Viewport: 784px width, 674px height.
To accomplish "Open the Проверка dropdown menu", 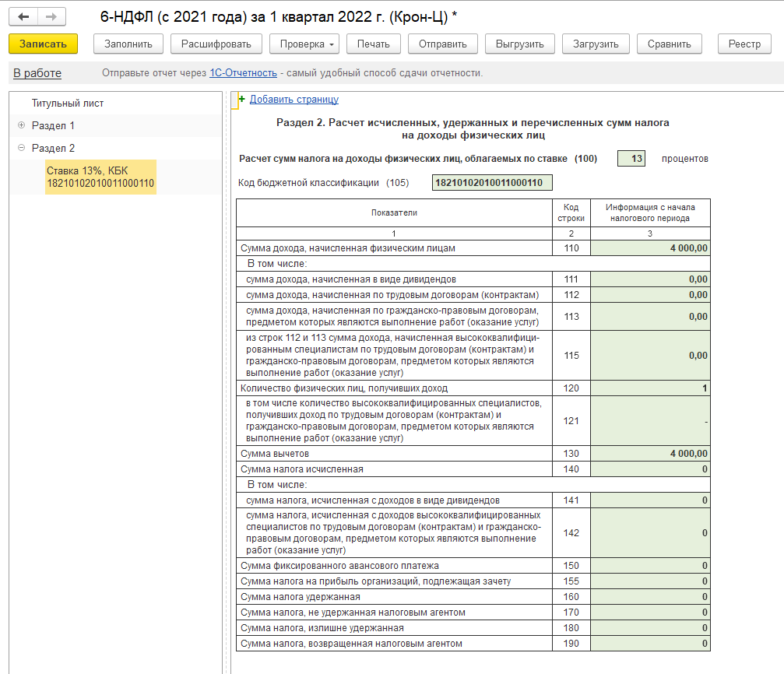I will [x=304, y=44].
